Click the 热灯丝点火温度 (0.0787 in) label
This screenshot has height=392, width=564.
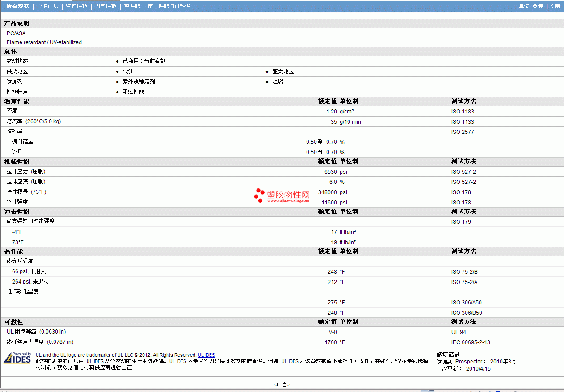coord(40,342)
